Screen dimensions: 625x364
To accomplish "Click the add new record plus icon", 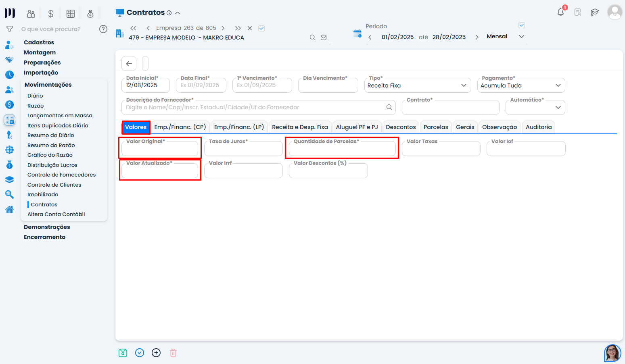I will point(156,353).
